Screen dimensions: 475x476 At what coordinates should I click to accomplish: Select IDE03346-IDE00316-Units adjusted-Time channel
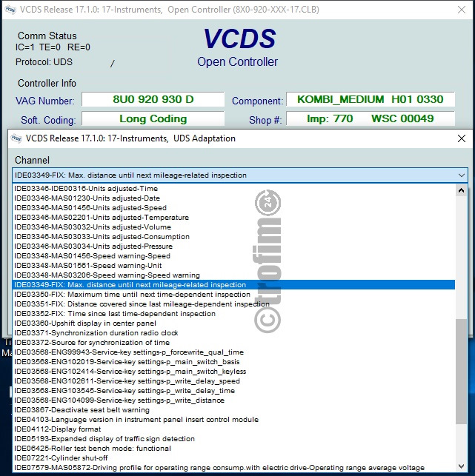[233, 189]
